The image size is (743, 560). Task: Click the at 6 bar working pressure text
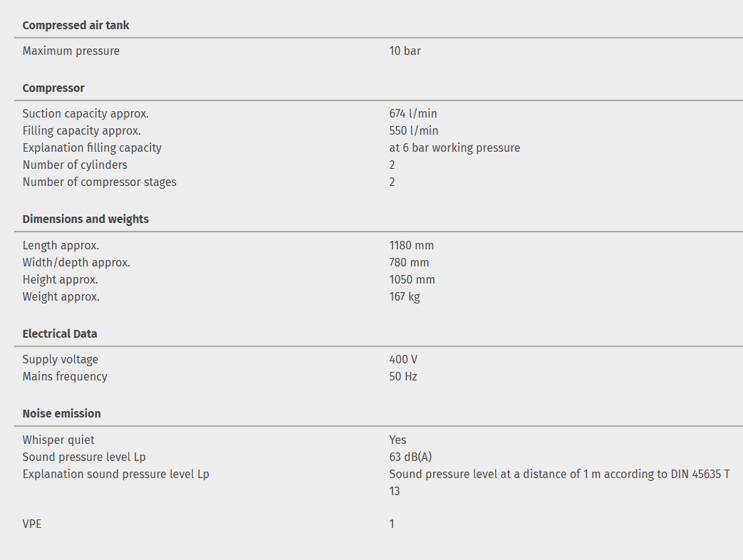[x=454, y=147]
